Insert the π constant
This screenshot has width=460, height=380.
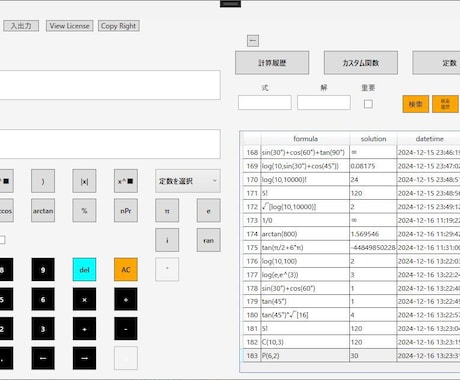click(167, 211)
